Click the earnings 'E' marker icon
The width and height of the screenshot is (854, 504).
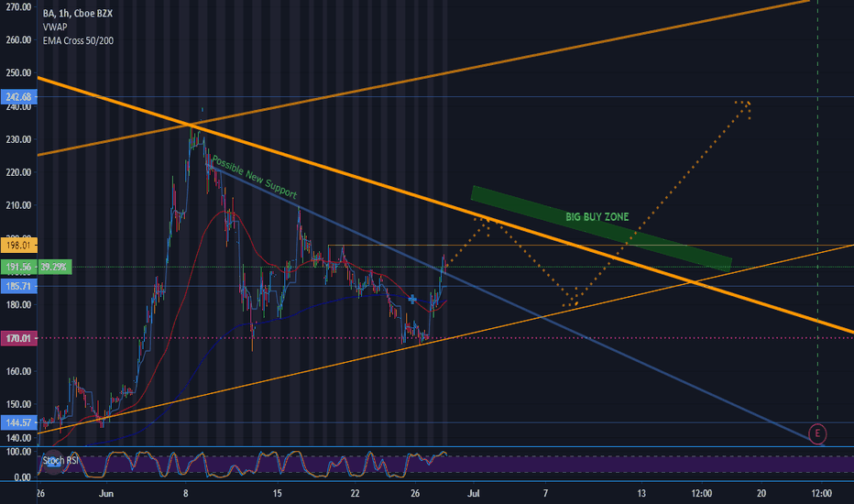point(817,433)
